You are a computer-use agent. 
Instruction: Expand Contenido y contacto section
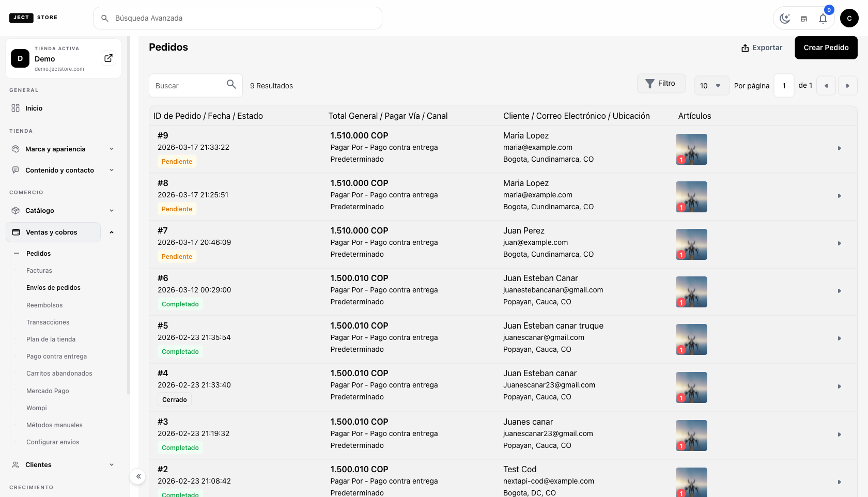112,170
